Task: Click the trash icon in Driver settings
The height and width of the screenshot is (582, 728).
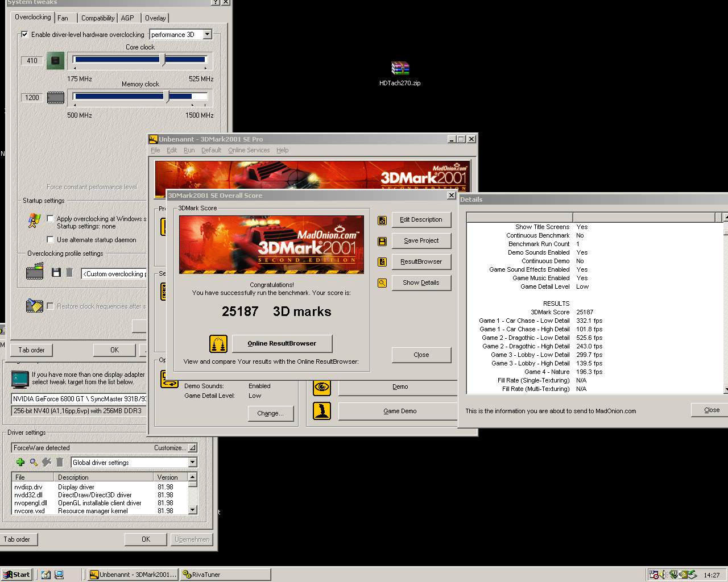Action: (x=59, y=463)
